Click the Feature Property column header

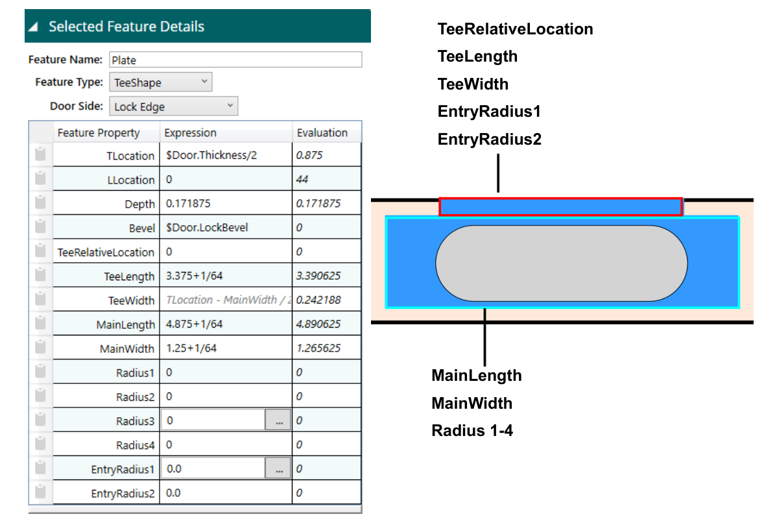tap(106, 132)
